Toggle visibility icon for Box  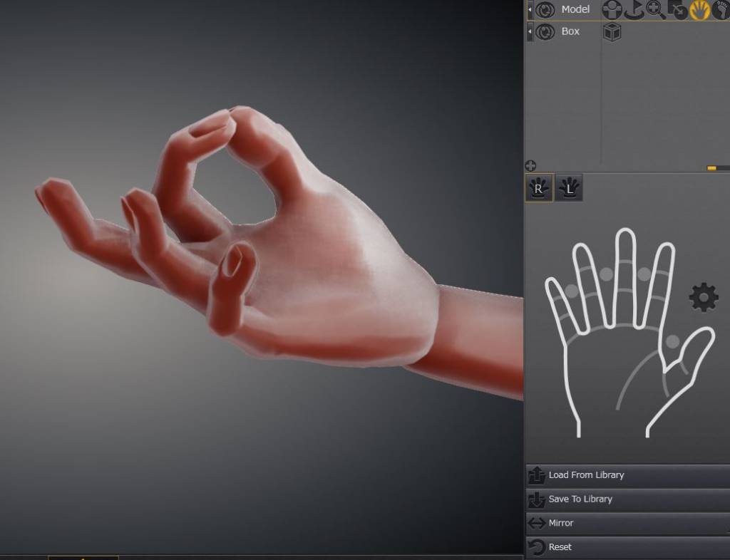coord(545,32)
